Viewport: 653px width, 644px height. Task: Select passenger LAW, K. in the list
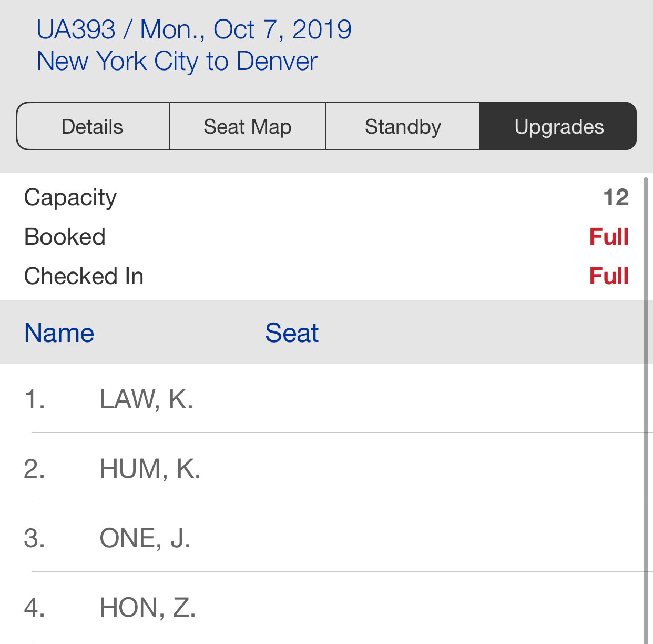146,399
